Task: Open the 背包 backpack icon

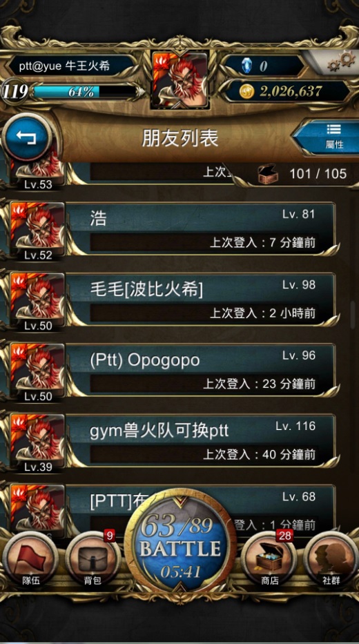Action: coord(93,559)
